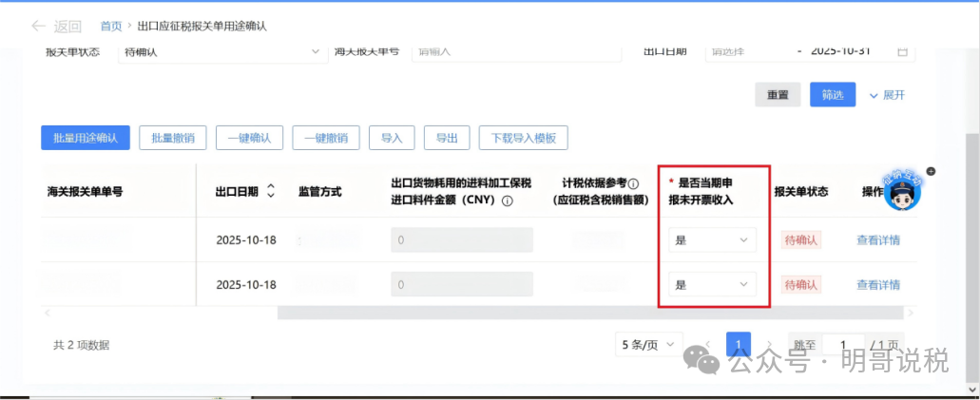Screen dimensions: 980x400
Task: Sort by export date column arrows
Action: (x=271, y=191)
